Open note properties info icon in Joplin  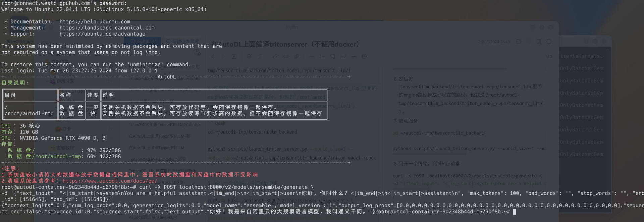click(549, 42)
